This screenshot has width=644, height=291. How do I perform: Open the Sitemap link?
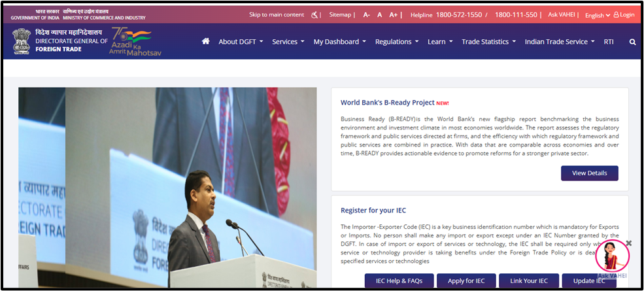point(340,15)
